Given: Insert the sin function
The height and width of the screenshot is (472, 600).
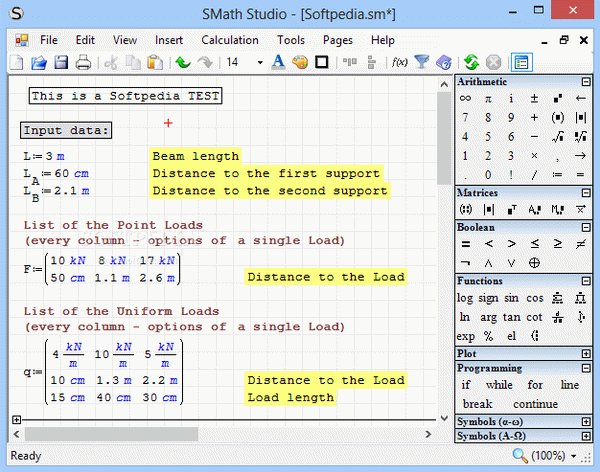Looking at the screenshot, I should (511, 298).
